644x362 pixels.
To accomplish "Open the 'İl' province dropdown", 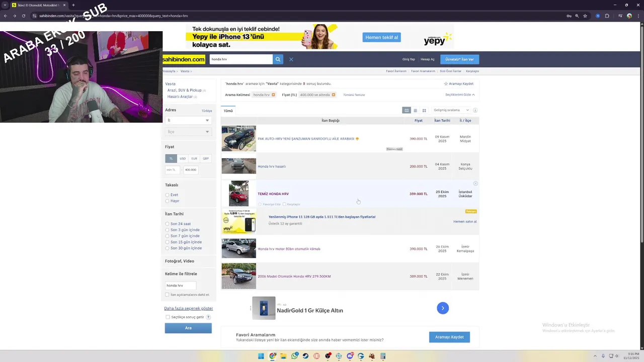I will 188,120.
